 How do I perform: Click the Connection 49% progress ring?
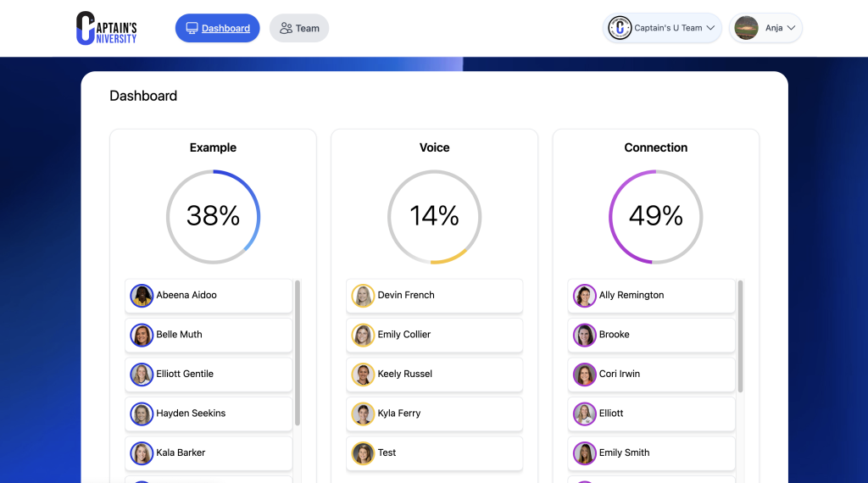[x=655, y=217]
